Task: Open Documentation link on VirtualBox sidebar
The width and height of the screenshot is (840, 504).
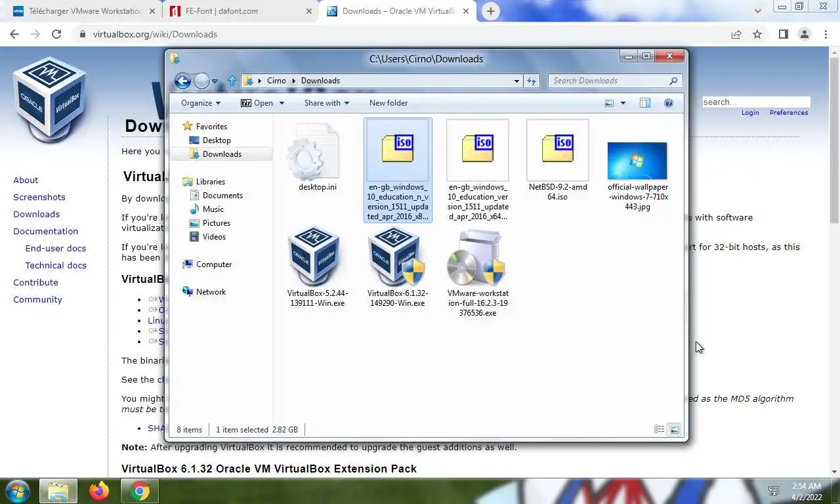Action: click(45, 231)
